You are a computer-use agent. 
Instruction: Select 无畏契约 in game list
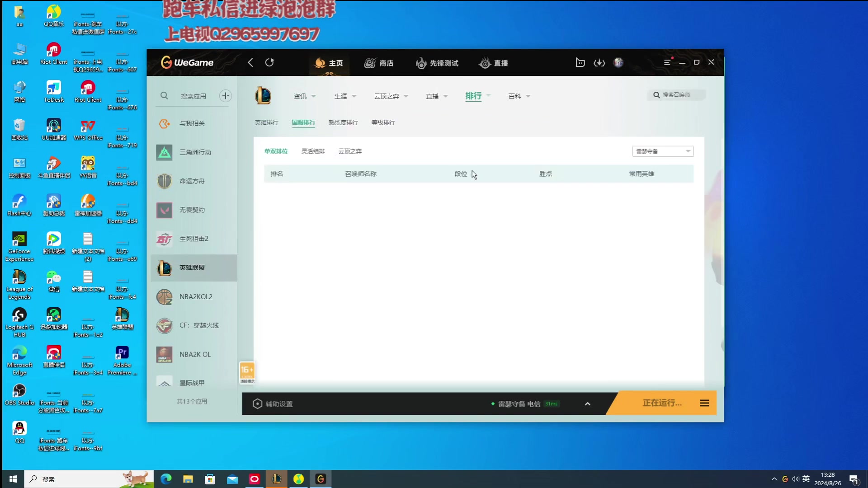click(194, 210)
